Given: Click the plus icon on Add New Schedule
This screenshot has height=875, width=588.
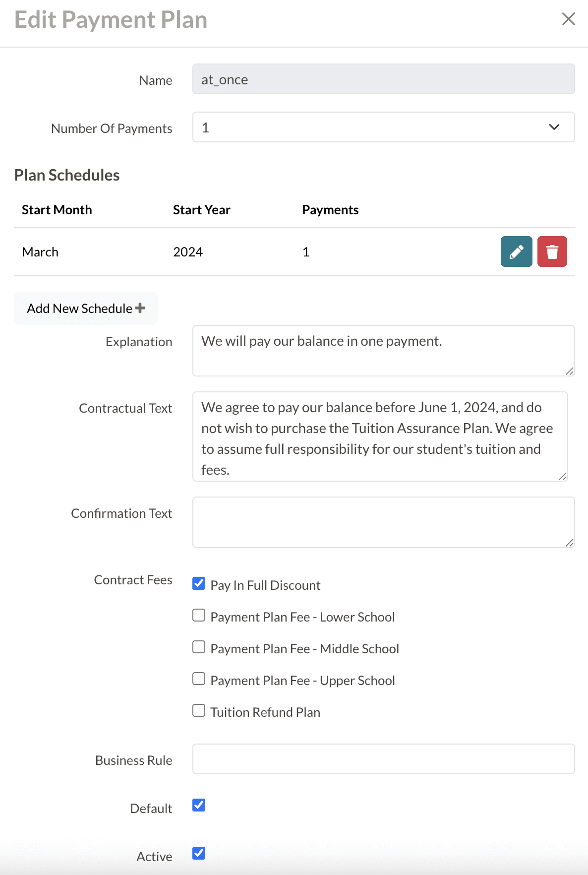Looking at the screenshot, I should (141, 308).
